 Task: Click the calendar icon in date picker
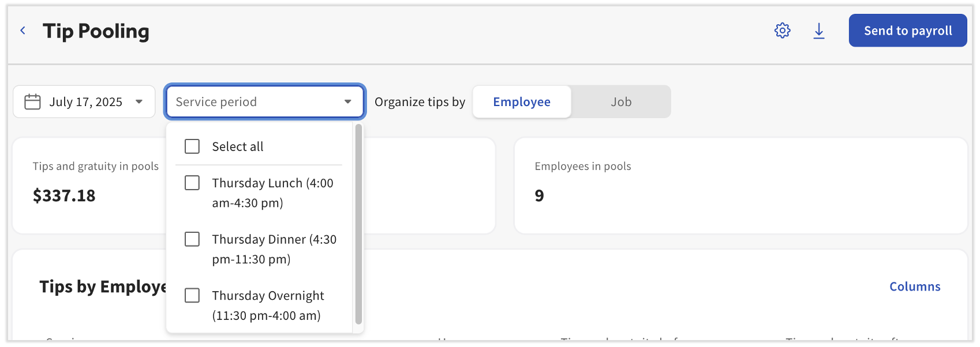pos(32,102)
